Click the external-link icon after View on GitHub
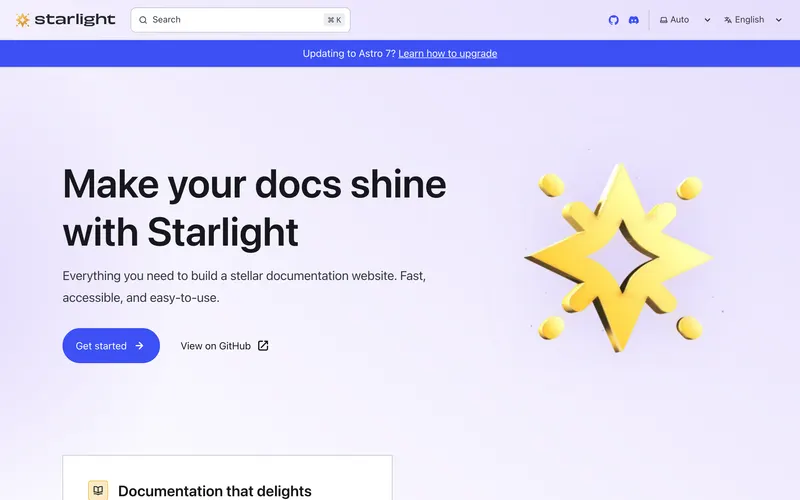Screen dimensions: 800x500 click(x=263, y=345)
